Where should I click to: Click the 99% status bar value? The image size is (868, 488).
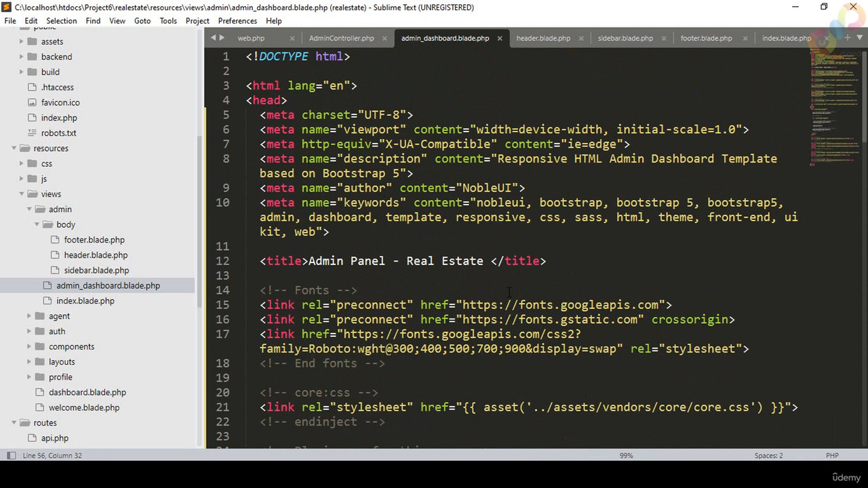[626, 455]
